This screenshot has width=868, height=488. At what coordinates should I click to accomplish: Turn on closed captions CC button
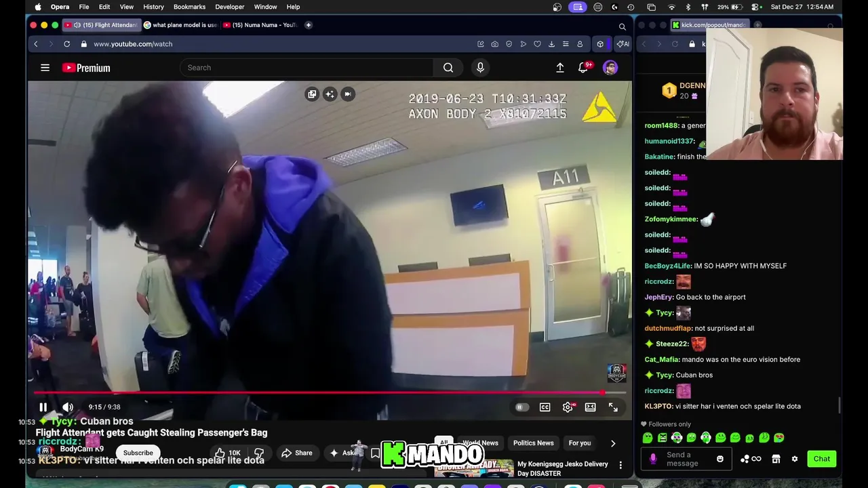(x=545, y=407)
